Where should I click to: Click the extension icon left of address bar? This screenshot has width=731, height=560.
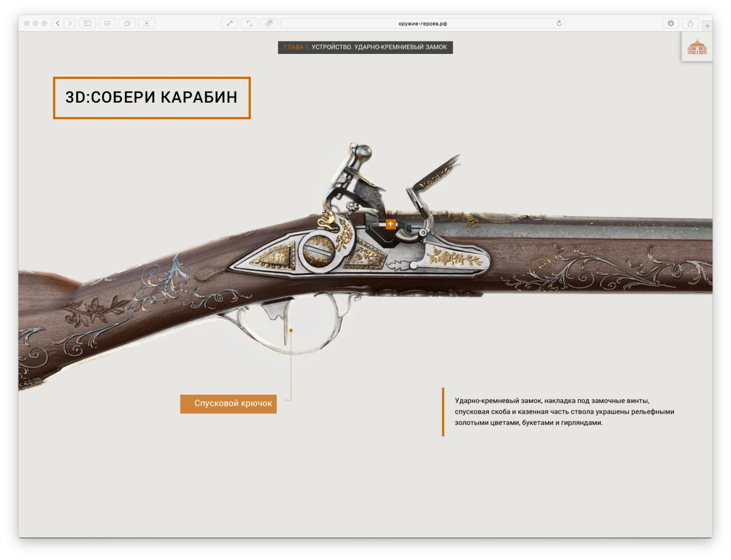[269, 23]
